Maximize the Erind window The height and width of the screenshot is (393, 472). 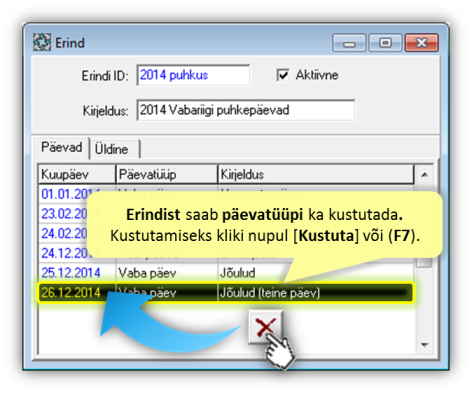tap(385, 42)
